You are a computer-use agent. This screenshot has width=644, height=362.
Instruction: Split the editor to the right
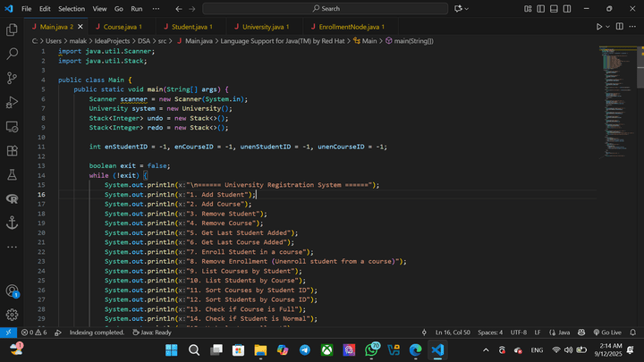pos(621,27)
